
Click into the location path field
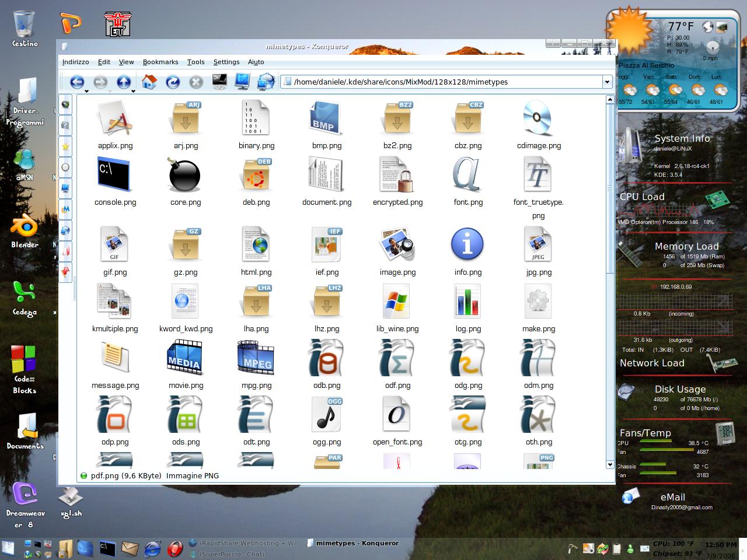click(441, 82)
